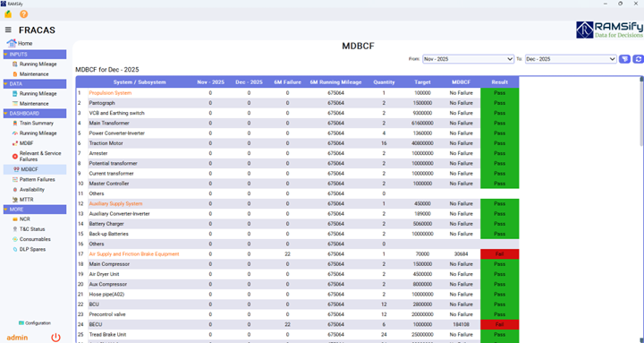Toggle the hamburger menu beside FRACAS
The width and height of the screenshot is (644, 343).
coord(8,30)
